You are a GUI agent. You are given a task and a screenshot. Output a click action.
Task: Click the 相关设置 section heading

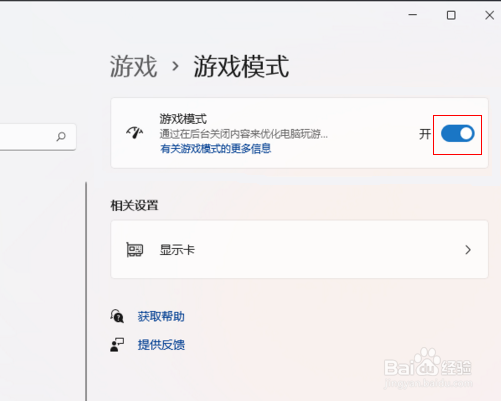pos(134,205)
